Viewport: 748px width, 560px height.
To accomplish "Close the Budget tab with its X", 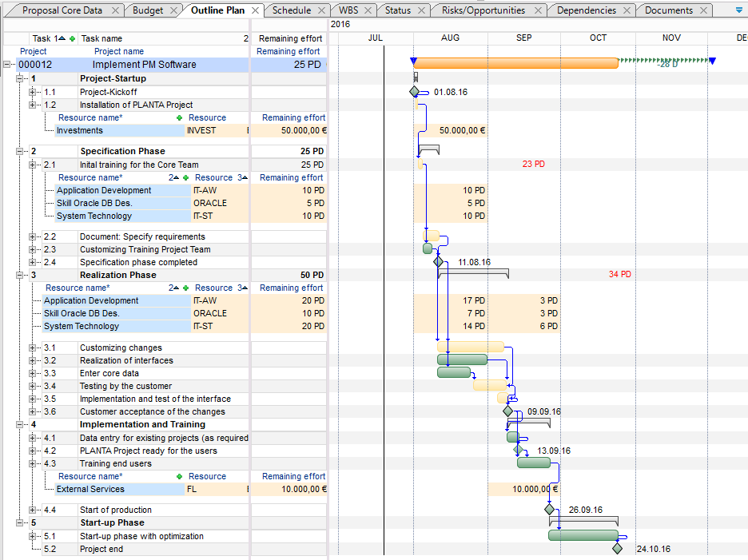I will coord(175,10).
